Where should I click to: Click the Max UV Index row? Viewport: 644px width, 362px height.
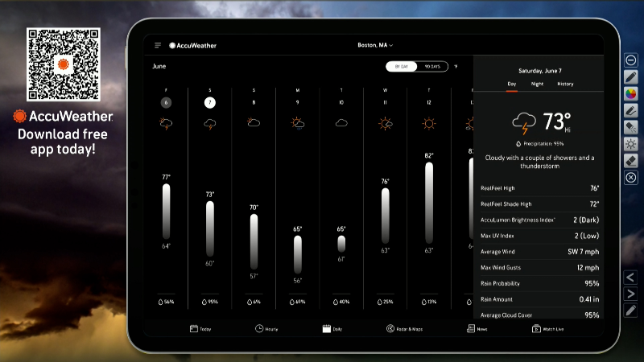[x=539, y=236]
